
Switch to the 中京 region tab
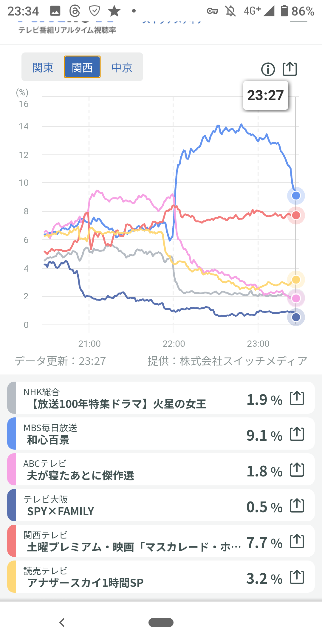point(122,67)
